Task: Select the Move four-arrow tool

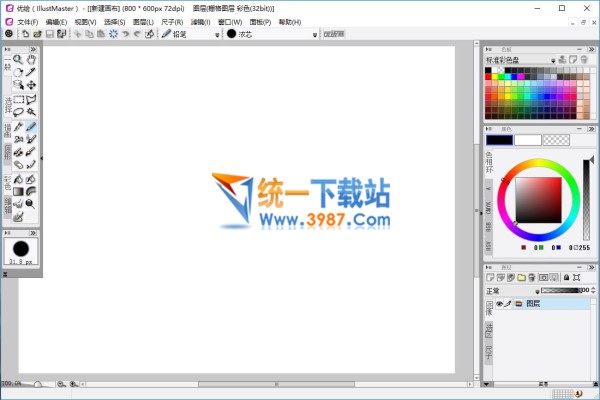Action: pos(31,85)
